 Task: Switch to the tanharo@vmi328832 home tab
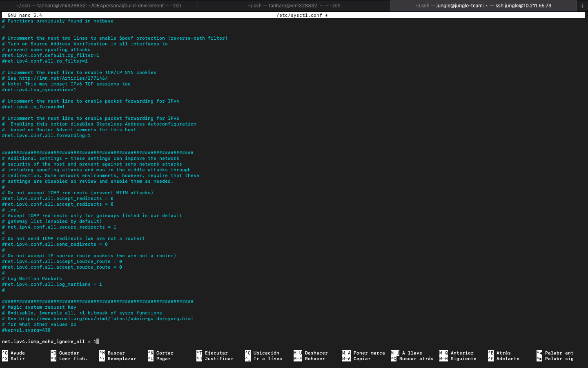(294, 6)
